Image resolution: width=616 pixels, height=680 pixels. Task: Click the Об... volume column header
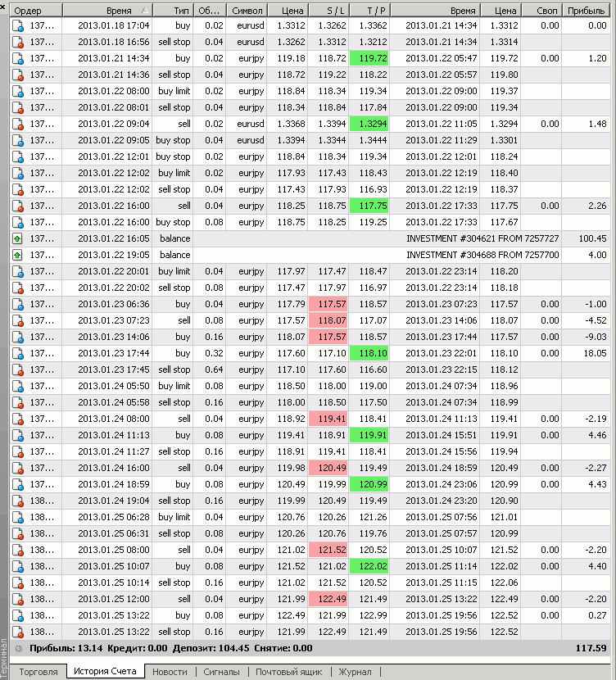[x=209, y=11]
